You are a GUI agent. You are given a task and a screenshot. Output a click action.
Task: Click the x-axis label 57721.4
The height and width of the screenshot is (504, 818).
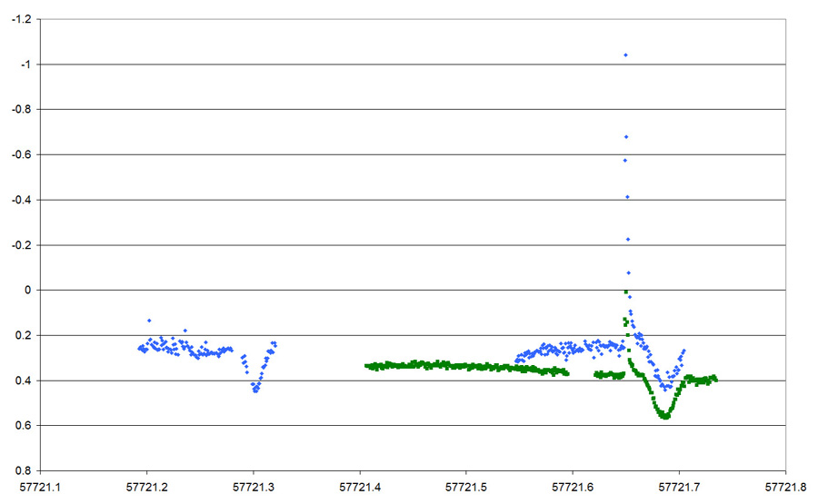(360, 488)
